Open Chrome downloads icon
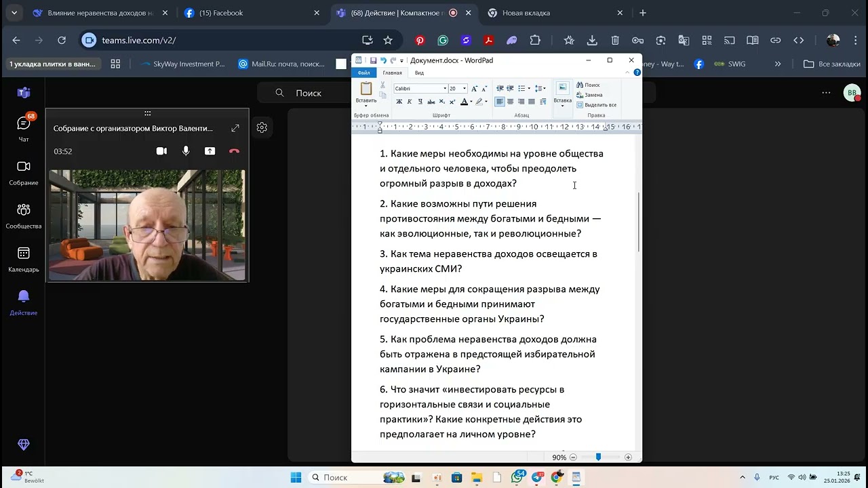Screen dimensions: 868x488 point(592,41)
